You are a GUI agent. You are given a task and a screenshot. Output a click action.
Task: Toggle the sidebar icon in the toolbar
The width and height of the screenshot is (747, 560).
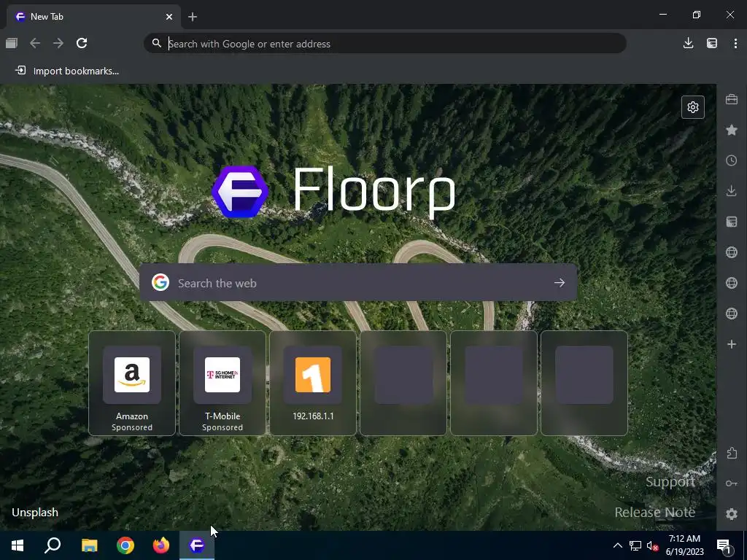(x=712, y=43)
